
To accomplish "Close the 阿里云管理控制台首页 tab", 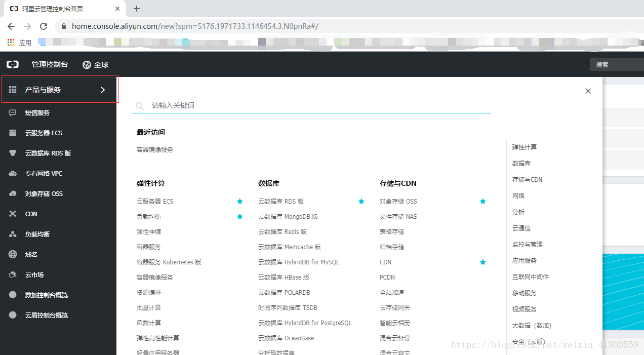I will coord(117,9).
